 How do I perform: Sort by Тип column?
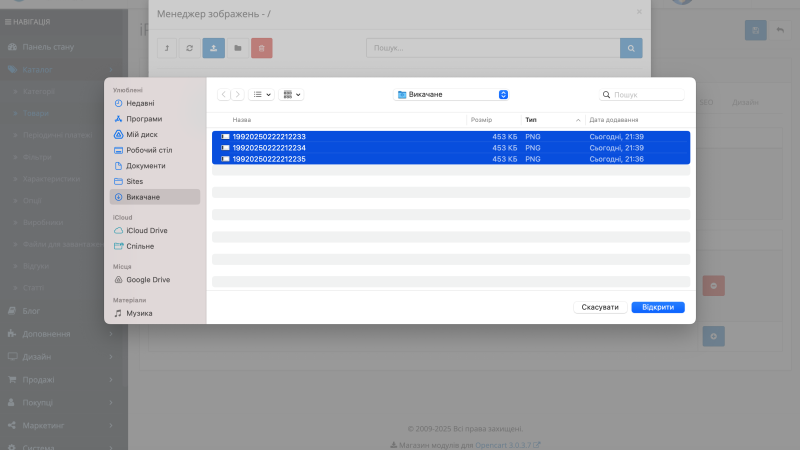pos(531,120)
